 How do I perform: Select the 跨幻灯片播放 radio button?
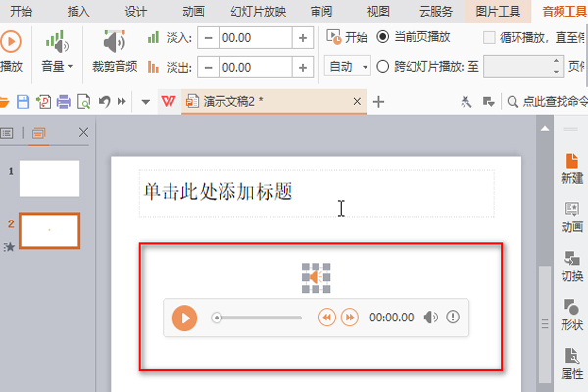point(382,67)
